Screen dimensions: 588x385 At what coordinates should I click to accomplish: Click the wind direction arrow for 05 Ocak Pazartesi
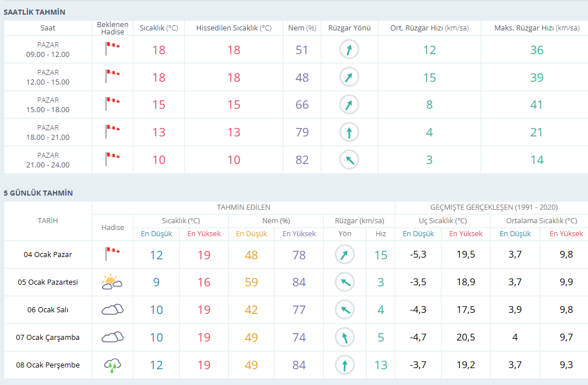345,282
